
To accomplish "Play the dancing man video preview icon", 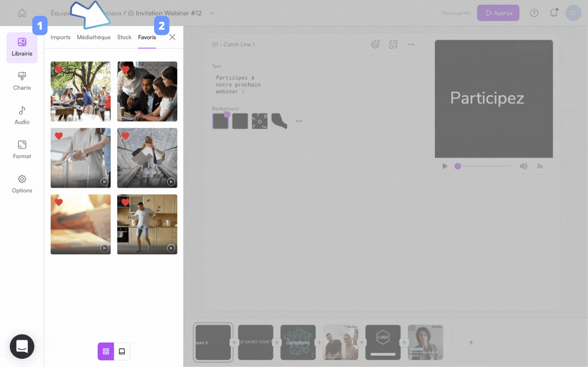I will (171, 248).
